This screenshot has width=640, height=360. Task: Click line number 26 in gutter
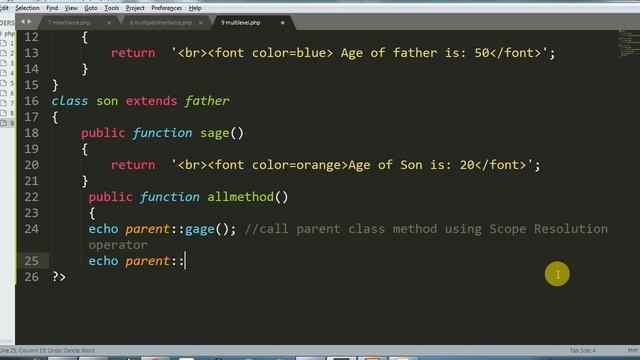[31, 277]
